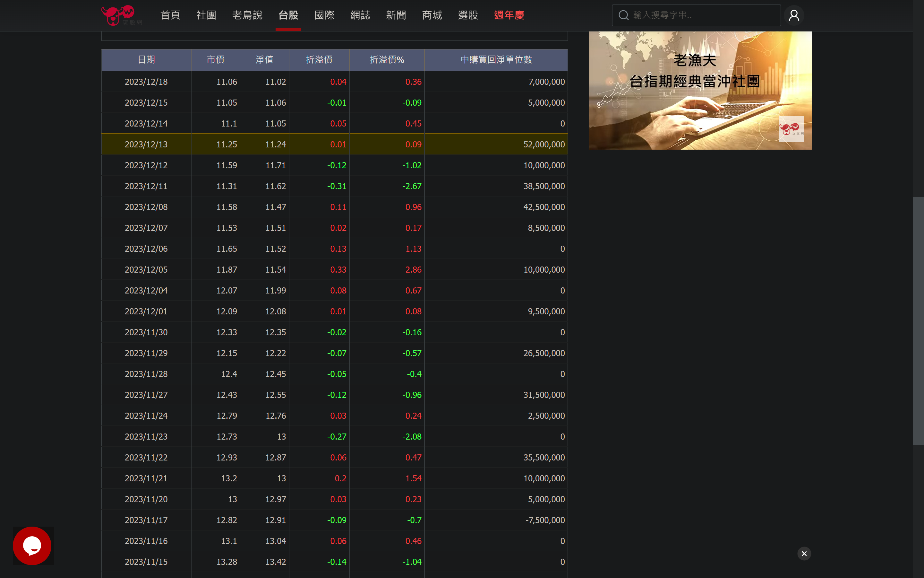Screen dimensions: 924x578
Task: Focus the 輸入搜尋字串 search field
Action: (x=696, y=15)
